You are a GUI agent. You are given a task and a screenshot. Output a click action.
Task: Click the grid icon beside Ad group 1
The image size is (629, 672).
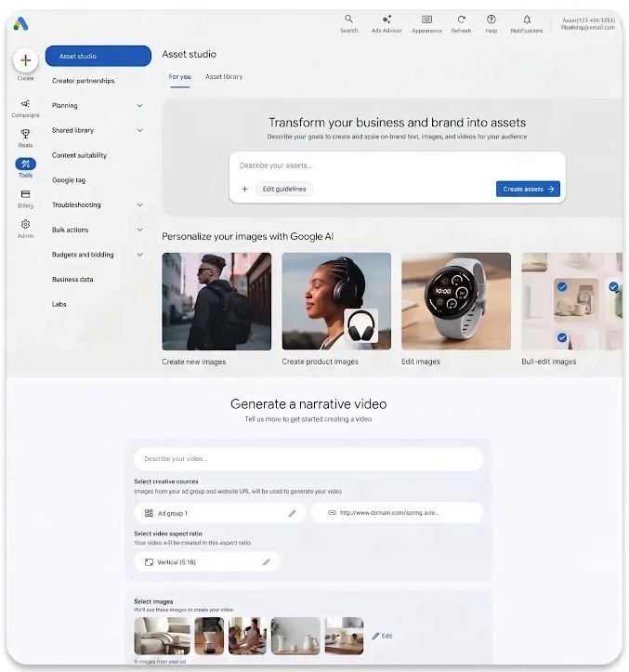click(149, 513)
